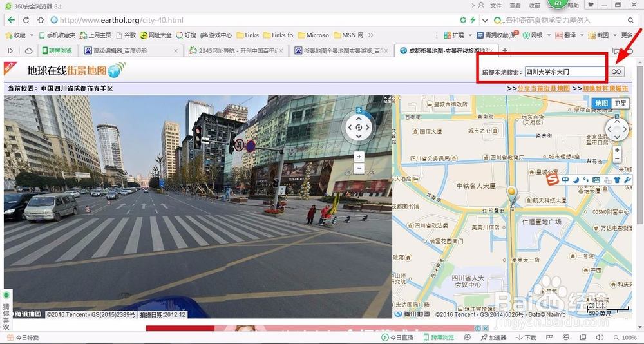Click the user account login icon
Screen dimensions: 644x344
tap(480, 5)
